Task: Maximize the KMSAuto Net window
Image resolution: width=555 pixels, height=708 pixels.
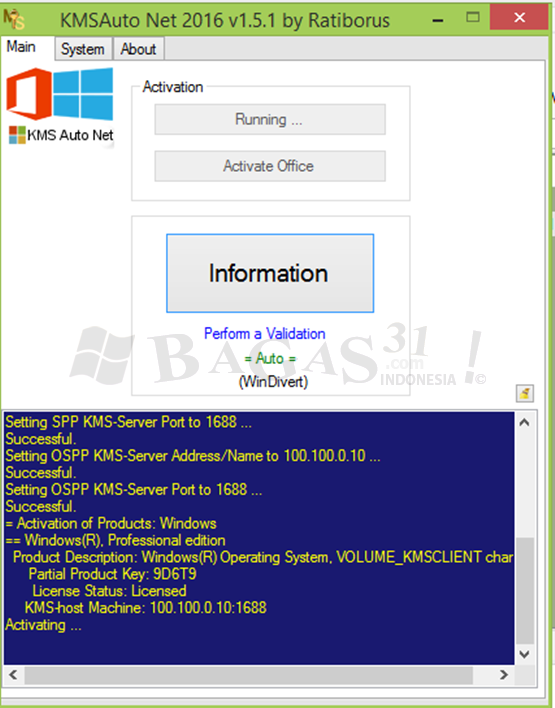Action: point(473,18)
